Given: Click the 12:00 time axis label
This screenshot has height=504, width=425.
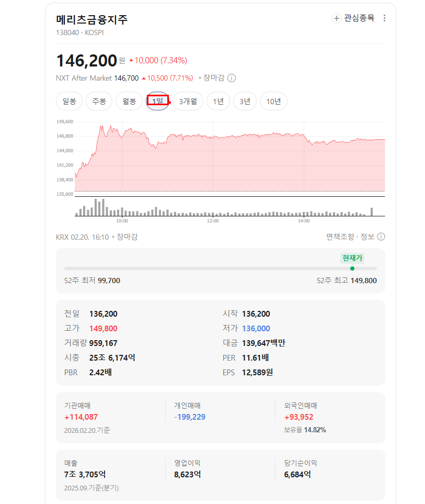Looking at the screenshot, I should (x=213, y=221).
